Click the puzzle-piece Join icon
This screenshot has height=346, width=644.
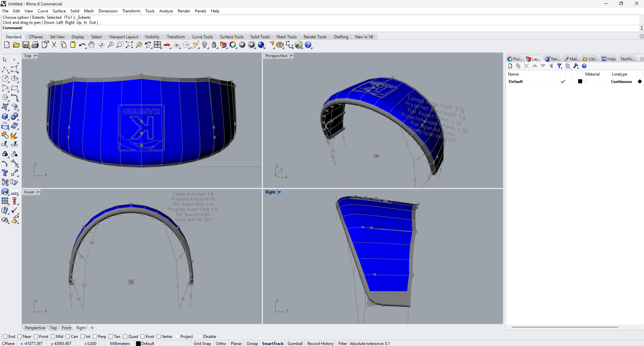[5, 135]
